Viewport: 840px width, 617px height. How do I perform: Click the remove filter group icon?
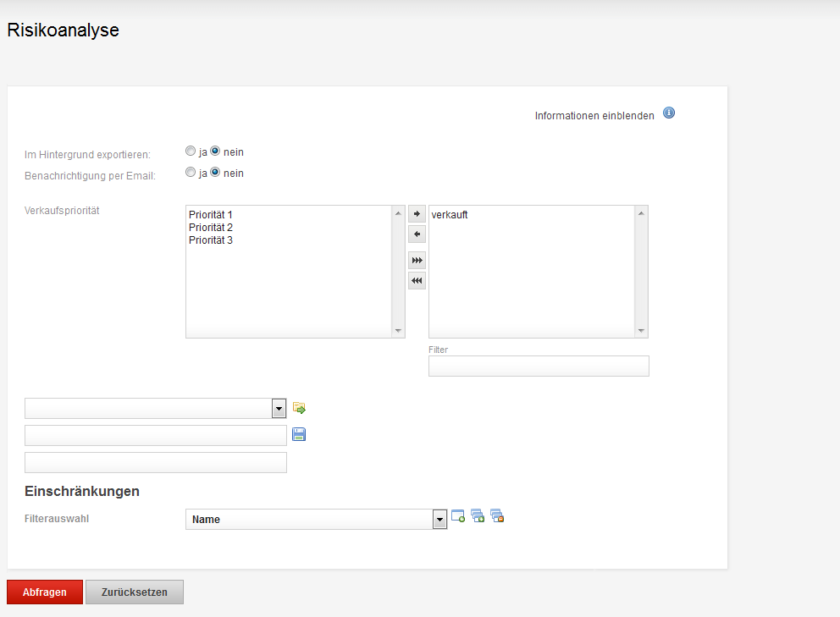point(497,516)
